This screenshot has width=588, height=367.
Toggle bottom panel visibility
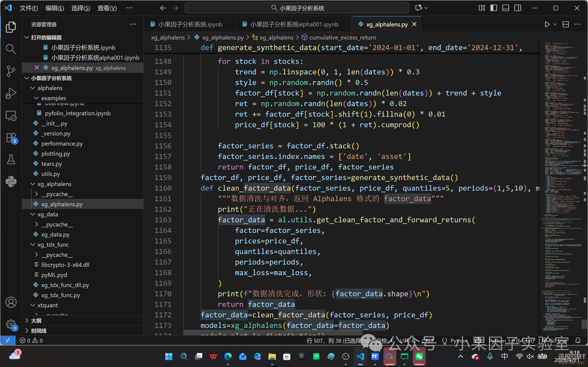506,8
